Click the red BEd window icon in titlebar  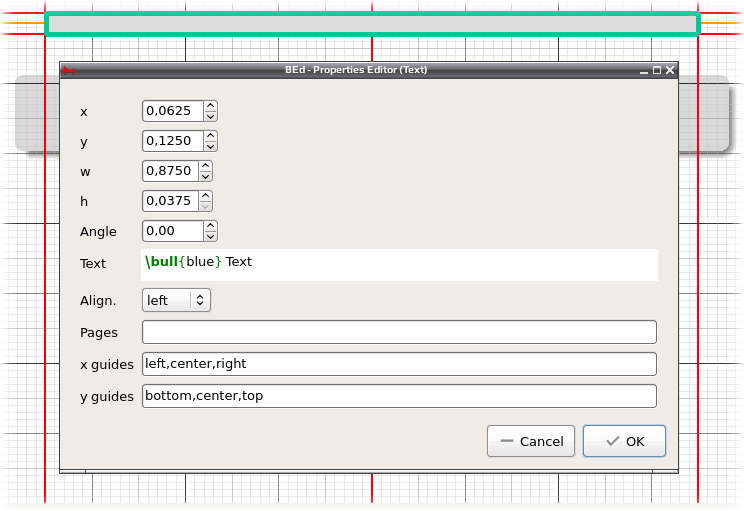tap(69, 70)
